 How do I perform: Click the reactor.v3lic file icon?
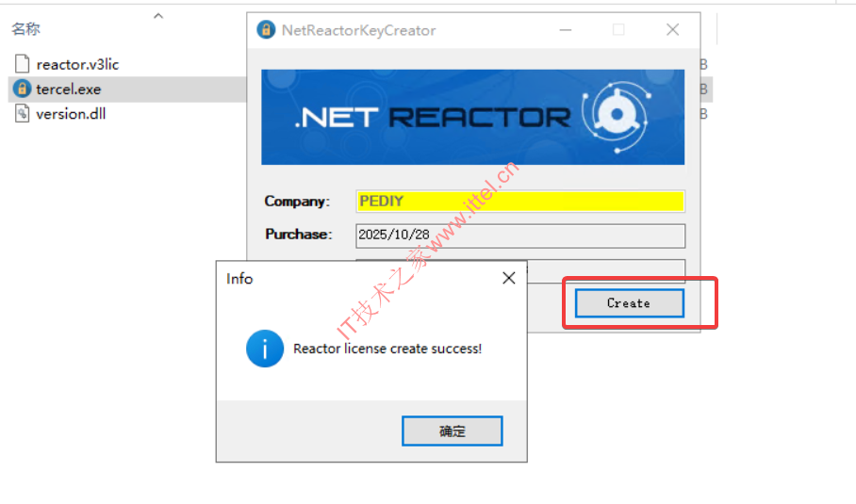22,64
